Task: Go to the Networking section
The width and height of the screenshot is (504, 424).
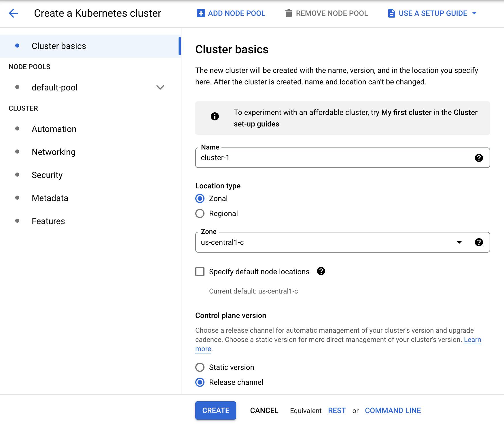Action: click(54, 152)
